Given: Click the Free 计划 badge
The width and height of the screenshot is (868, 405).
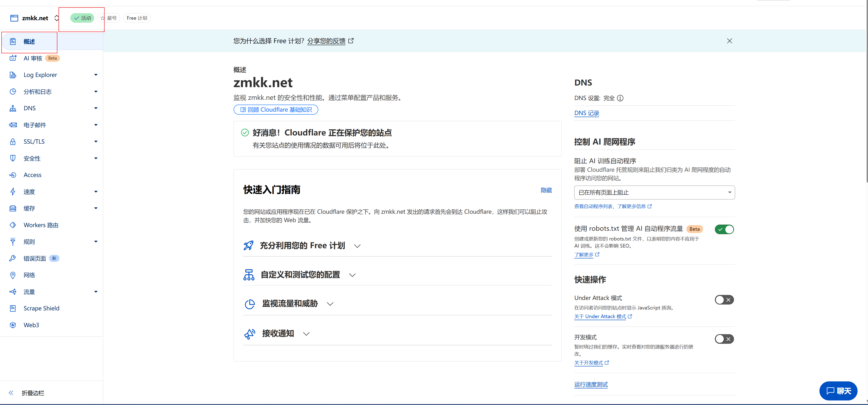Looking at the screenshot, I should (137, 18).
